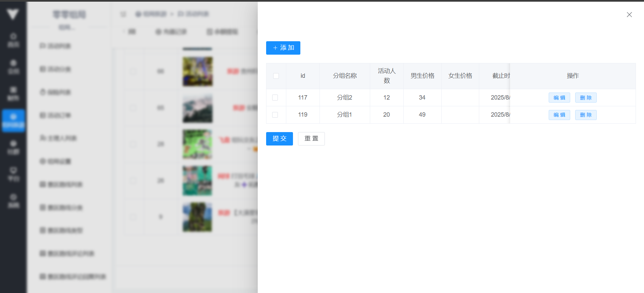Screen dimensions: 644x293
Task: Select the highlighted blue sidebar menu icon
Action: point(13,120)
